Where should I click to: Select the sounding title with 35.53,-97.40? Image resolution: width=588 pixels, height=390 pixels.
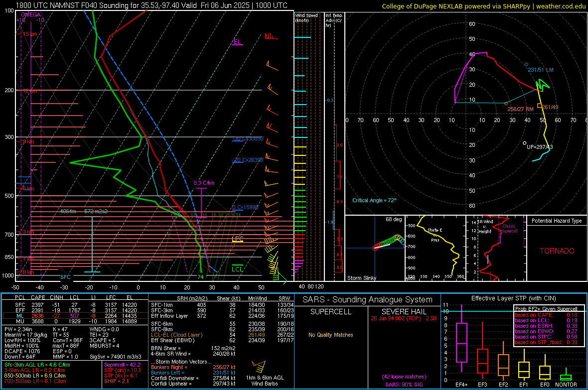pos(151,5)
